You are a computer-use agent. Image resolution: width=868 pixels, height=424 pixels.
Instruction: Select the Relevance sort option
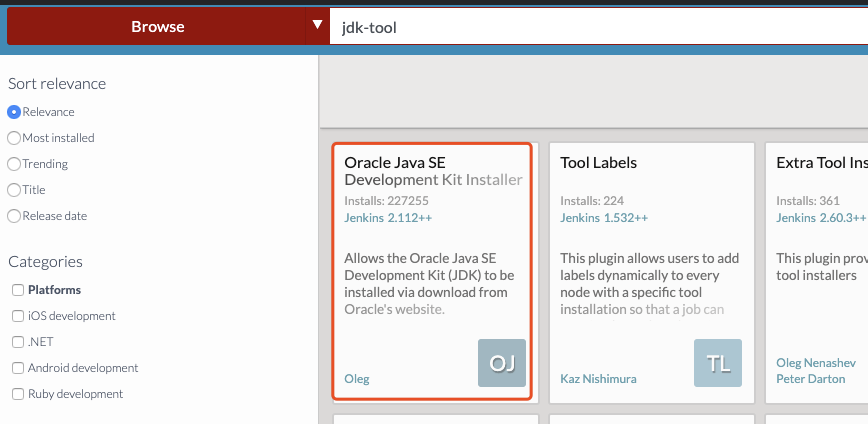click(x=14, y=112)
